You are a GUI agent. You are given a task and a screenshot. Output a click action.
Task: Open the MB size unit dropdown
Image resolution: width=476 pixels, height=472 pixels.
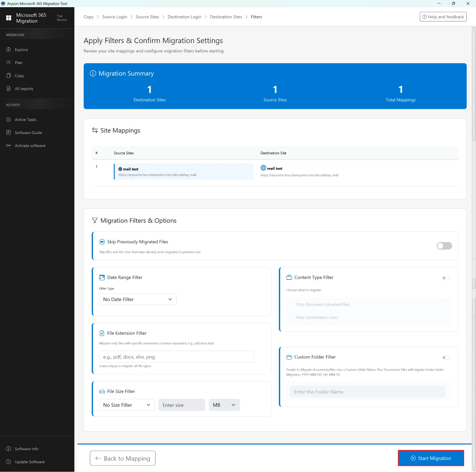coord(224,405)
